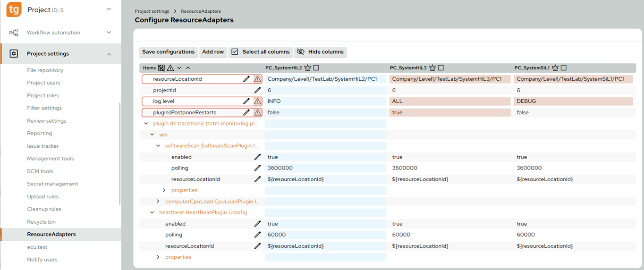Edit softwareScan enabled with pencil icon
The image size is (644, 270).
(x=257, y=157)
